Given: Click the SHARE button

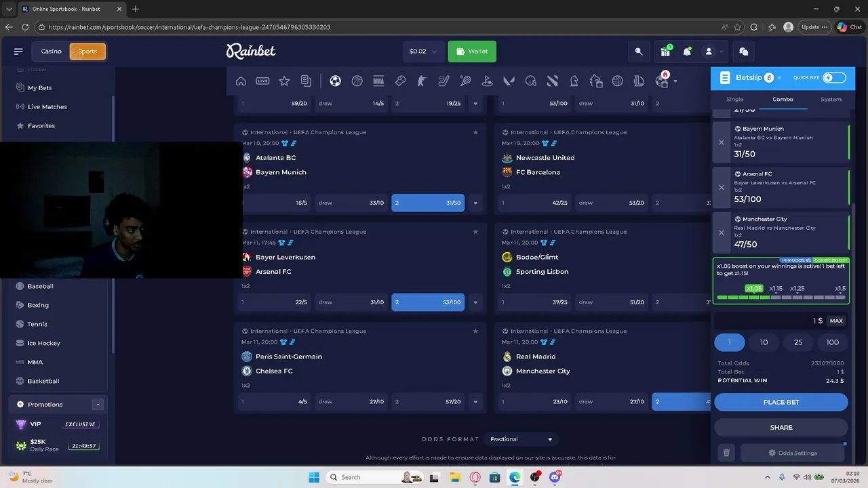Looking at the screenshot, I should click(781, 428).
